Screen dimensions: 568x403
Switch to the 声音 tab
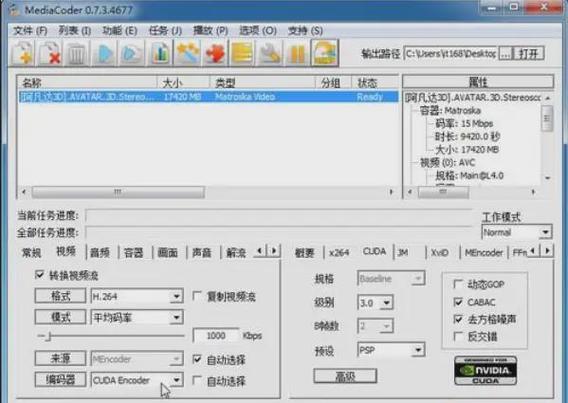click(202, 252)
